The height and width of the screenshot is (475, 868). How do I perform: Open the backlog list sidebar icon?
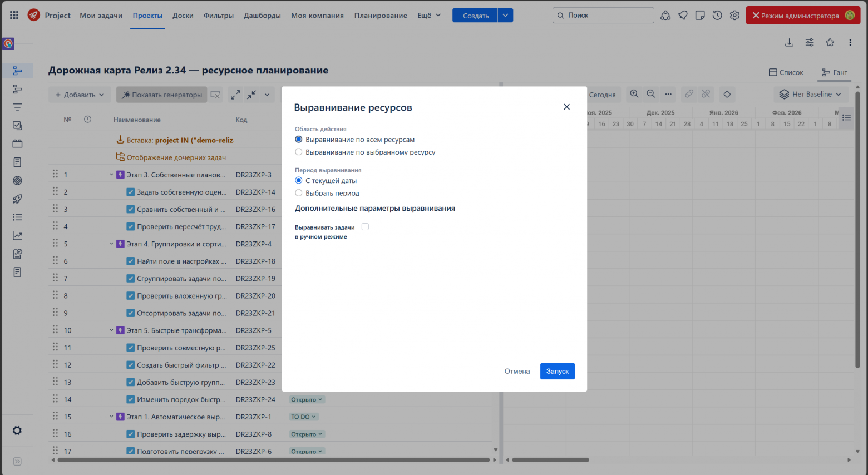[17, 217]
